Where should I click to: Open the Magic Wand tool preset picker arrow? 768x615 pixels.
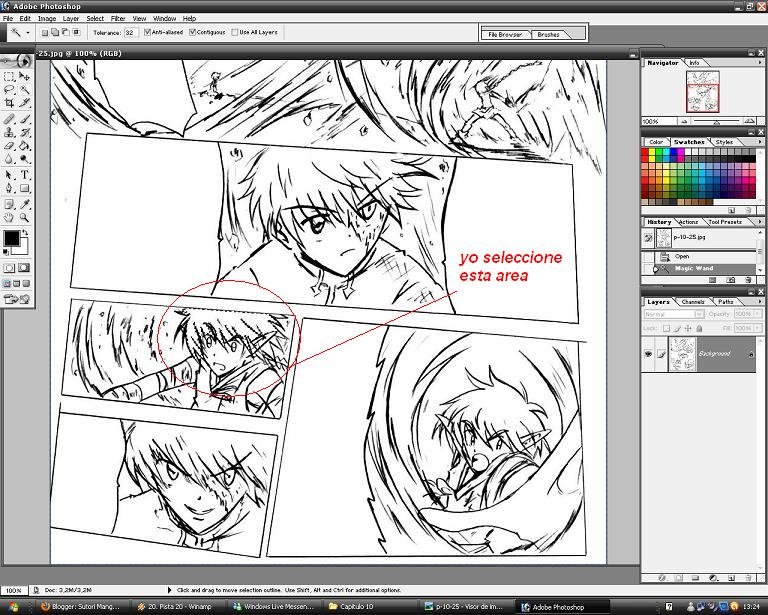pyautogui.click(x=29, y=32)
